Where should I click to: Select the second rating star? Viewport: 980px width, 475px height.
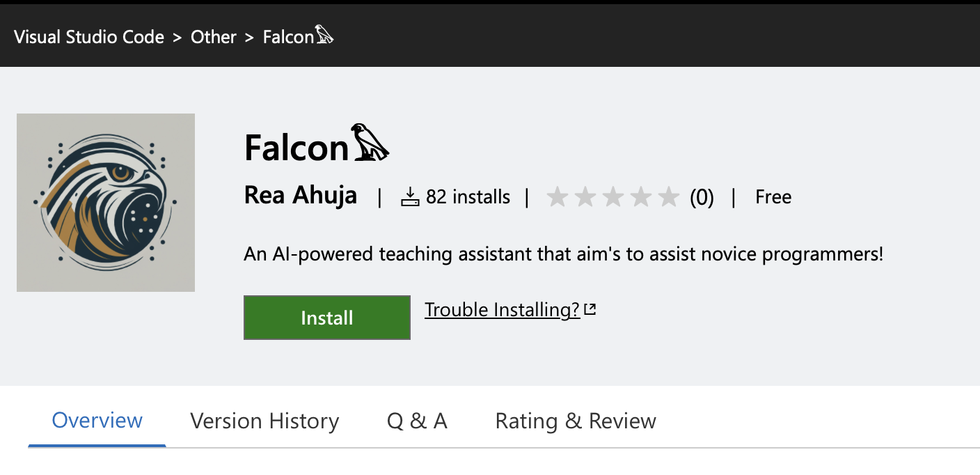tap(585, 197)
